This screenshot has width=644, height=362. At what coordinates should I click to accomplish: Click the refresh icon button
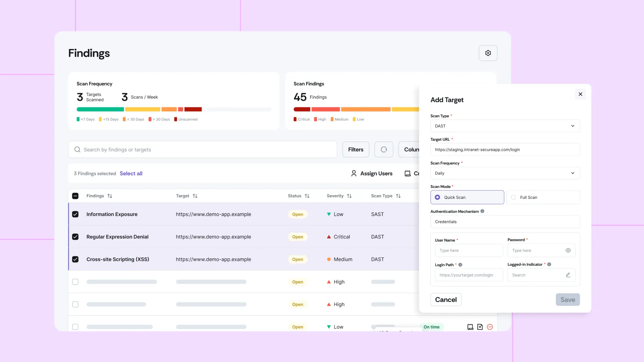coord(384,150)
